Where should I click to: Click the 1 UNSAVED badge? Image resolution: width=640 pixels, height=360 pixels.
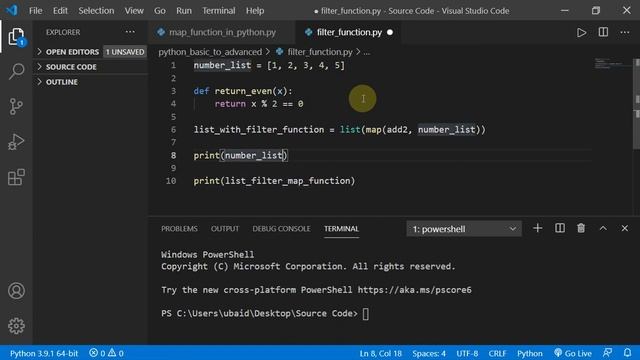click(x=125, y=52)
